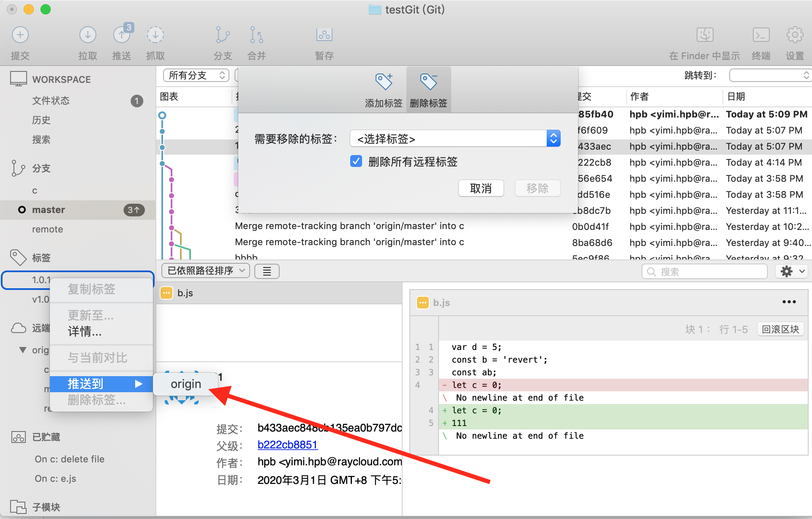This screenshot has height=519, width=812.
Task: Uncheck 删除所有远程标签 in the dialog
Action: tap(356, 161)
